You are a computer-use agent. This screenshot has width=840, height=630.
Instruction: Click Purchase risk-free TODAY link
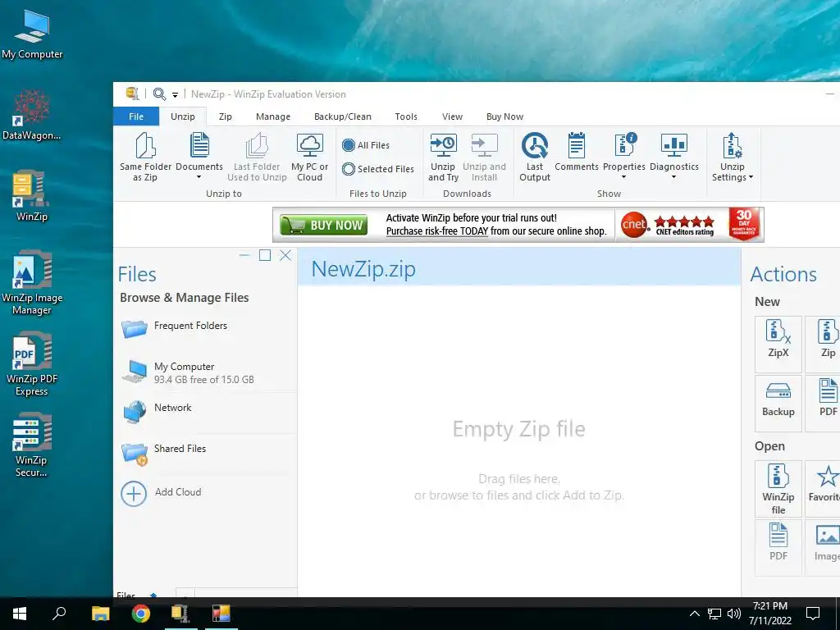point(436,231)
